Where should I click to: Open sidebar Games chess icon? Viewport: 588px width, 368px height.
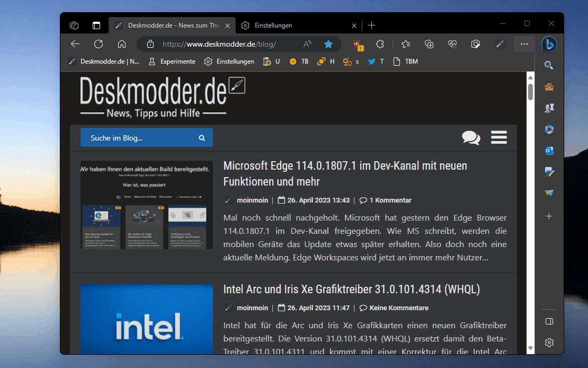coord(549,108)
